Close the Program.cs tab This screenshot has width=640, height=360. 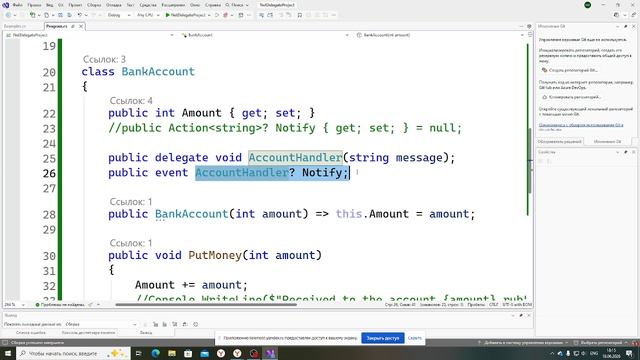[81, 26]
